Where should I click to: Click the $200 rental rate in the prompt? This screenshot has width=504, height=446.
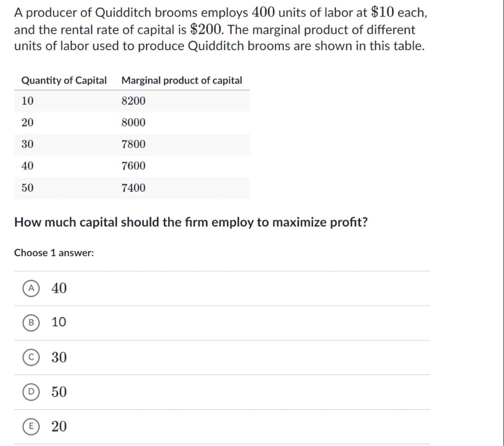point(206,30)
